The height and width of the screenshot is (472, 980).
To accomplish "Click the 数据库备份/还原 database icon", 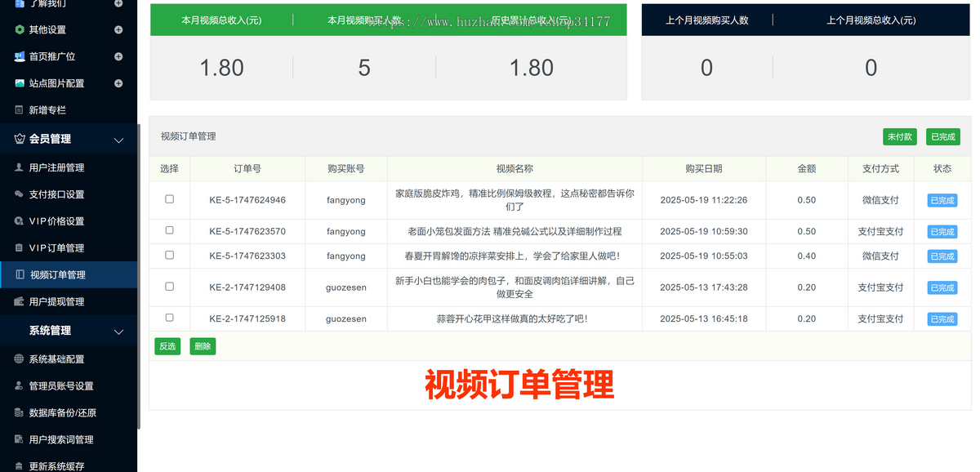I will [20, 413].
